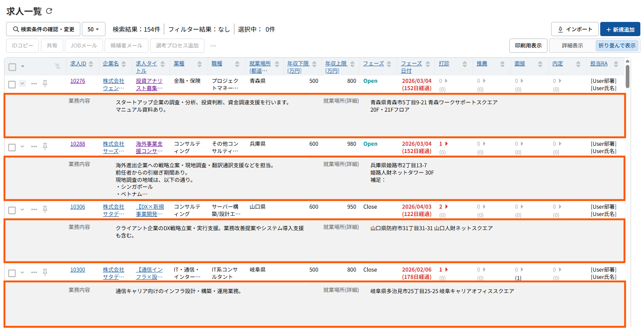Image resolution: width=644 pixels, height=328 pixels.
Task: Click the 担当RA column header
Action: 599,63
